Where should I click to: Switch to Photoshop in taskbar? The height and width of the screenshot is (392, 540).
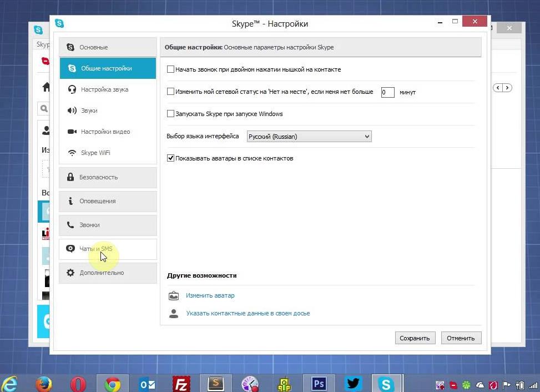[x=319, y=383]
